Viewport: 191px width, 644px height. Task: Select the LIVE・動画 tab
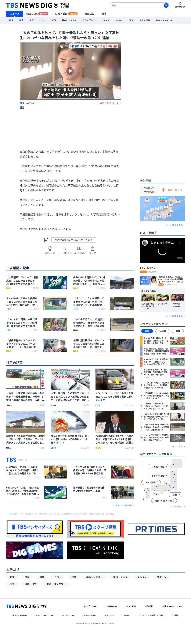[x=66, y=14]
